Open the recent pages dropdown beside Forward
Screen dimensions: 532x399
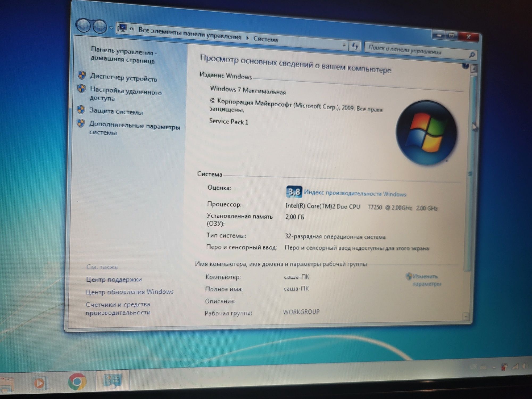(111, 28)
